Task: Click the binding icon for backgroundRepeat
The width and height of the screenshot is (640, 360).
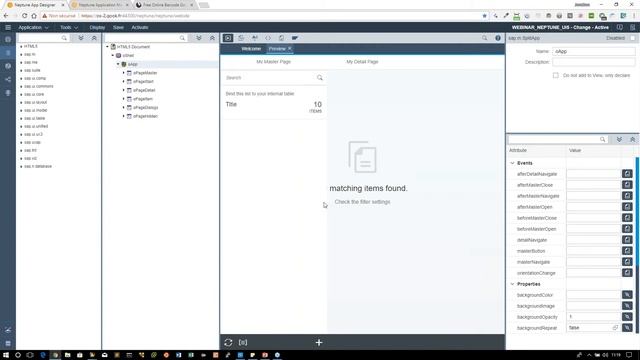Action: 627,328
